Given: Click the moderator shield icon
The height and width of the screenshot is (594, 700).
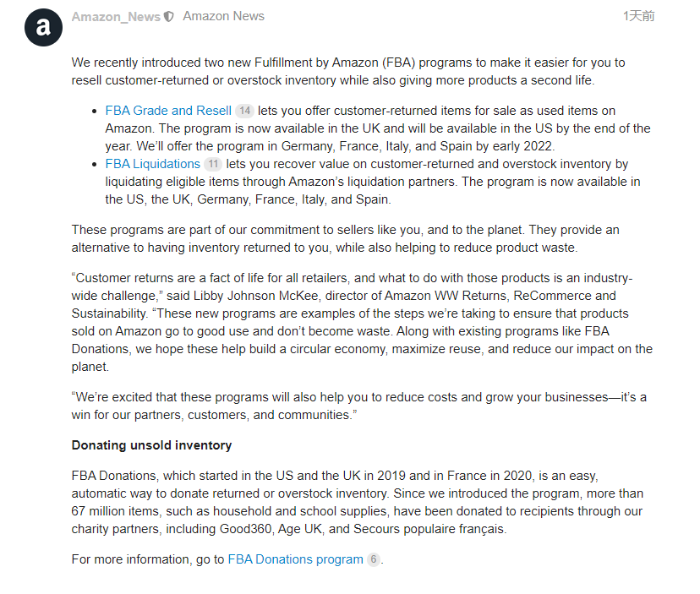Looking at the screenshot, I should 169,17.
